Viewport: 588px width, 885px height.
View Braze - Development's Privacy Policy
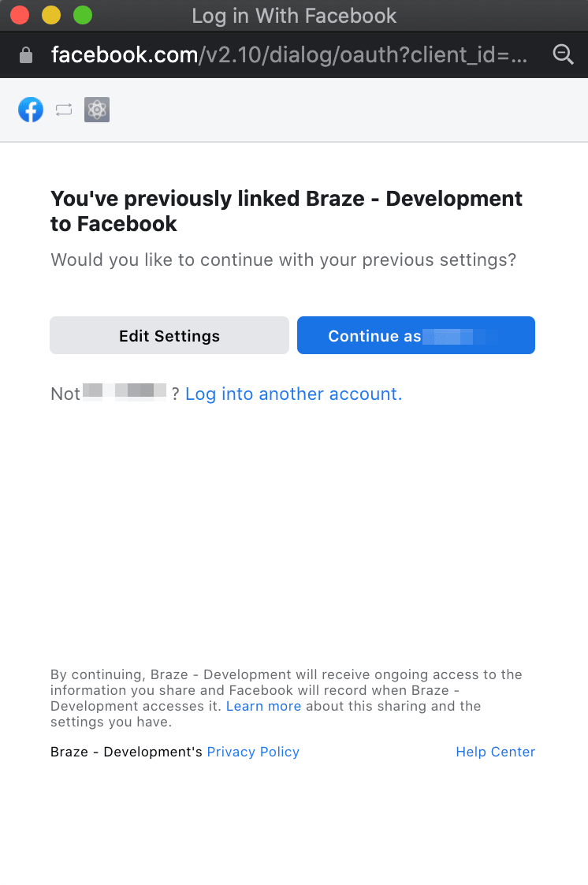tap(252, 752)
